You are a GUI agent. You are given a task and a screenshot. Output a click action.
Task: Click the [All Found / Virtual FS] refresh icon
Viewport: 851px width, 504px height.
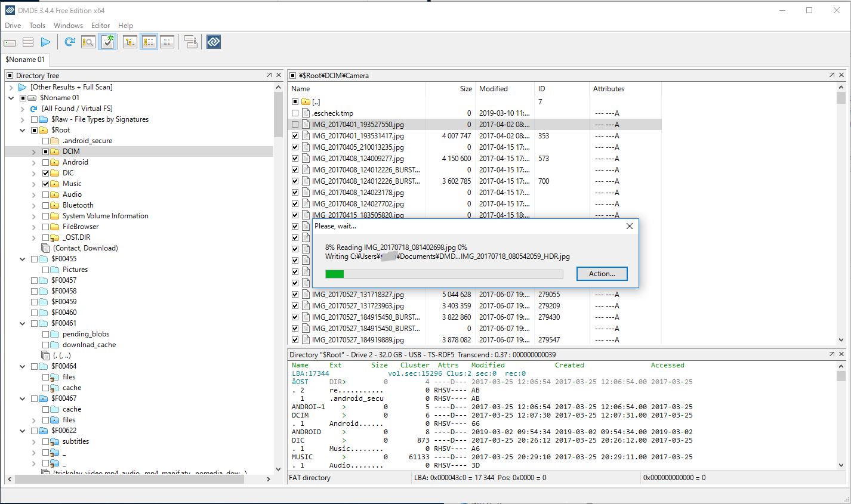tap(34, 109)
